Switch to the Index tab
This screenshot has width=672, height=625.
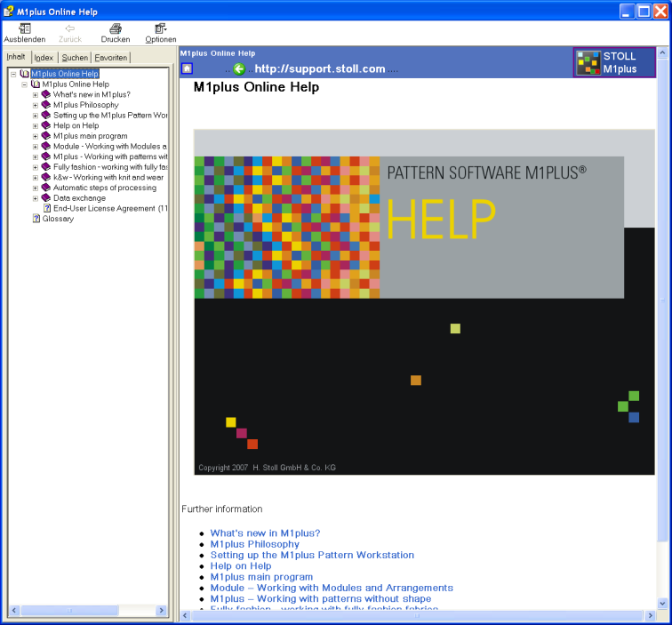pyautogui.click(x=44, y=58)
